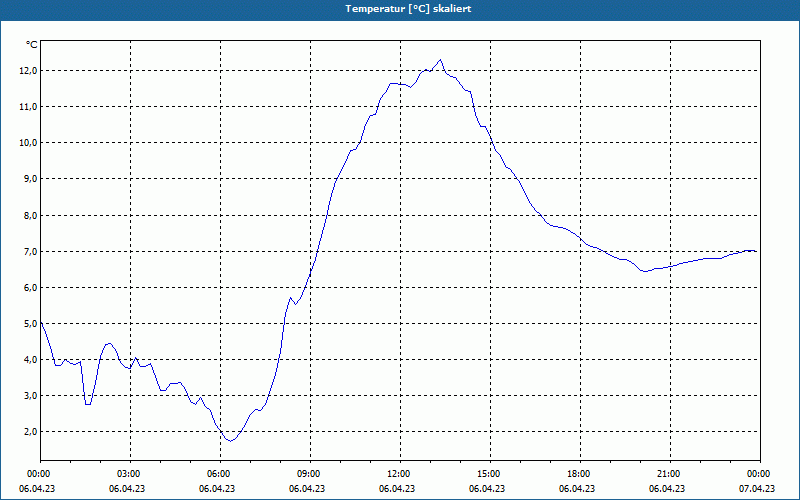Click the '15:00' time axis label
Screen dimensions: 800x500
click(489, 474)
